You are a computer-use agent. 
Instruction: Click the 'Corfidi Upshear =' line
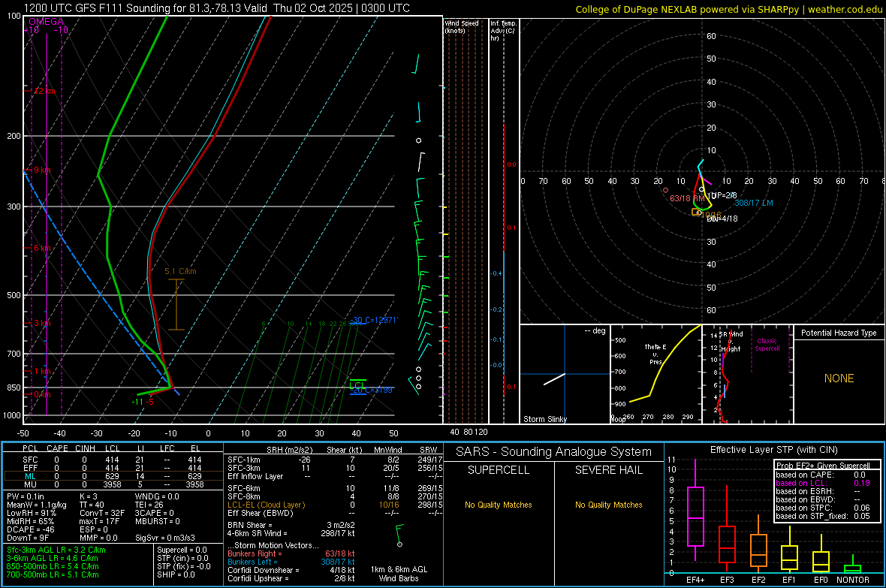[291, 578]
